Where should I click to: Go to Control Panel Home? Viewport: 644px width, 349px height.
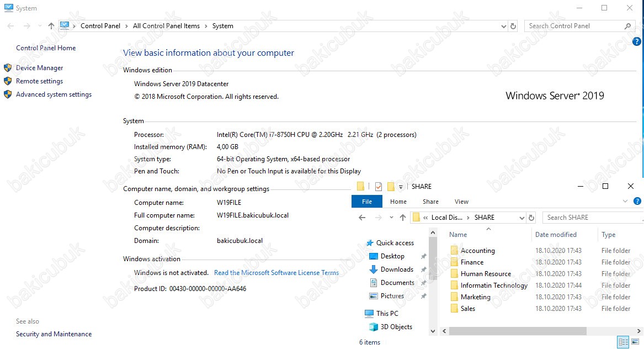pyautogui.click(x=46, y=47)
